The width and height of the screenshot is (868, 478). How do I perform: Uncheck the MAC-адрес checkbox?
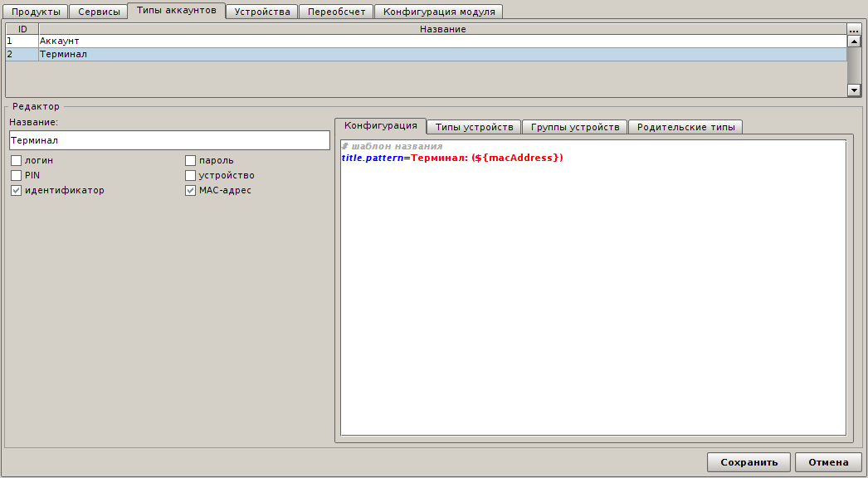click(x=191, y=190)
